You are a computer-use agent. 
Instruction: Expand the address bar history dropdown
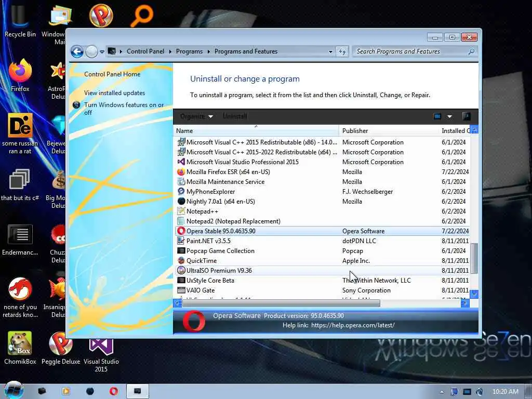coord(330,51)
